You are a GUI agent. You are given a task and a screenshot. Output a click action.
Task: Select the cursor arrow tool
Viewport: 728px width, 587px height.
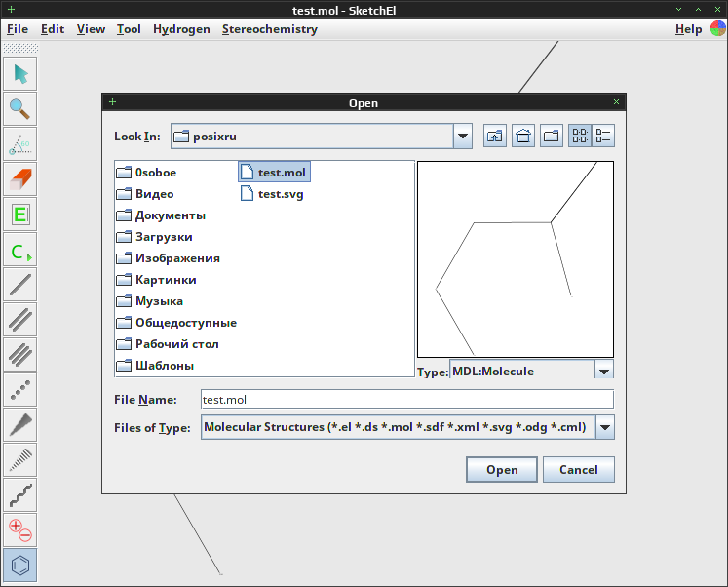[19, 74]
